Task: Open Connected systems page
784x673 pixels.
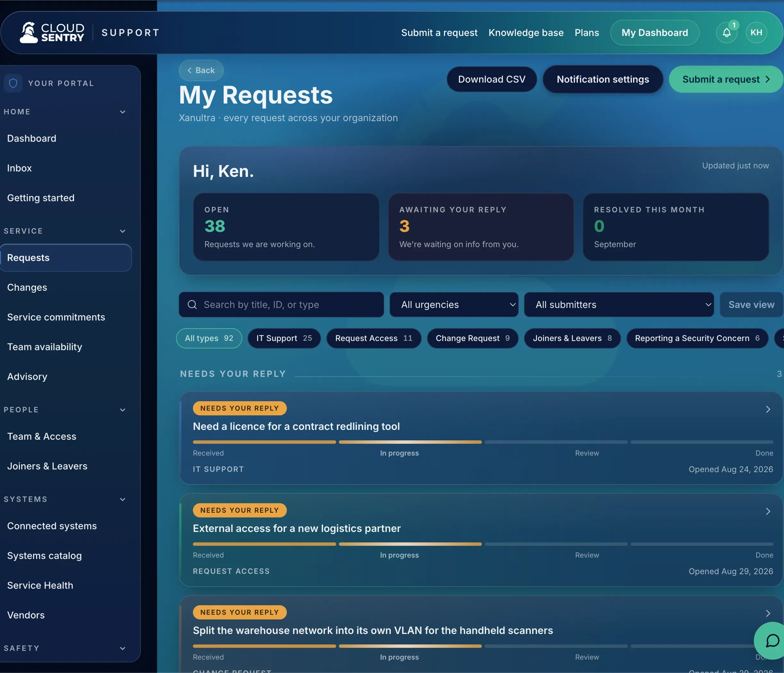Action: pos(52,526)
